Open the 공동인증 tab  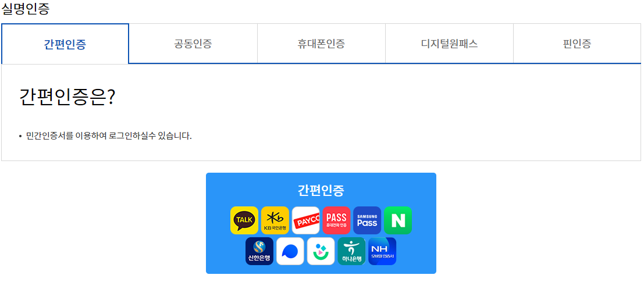(193, 44)
